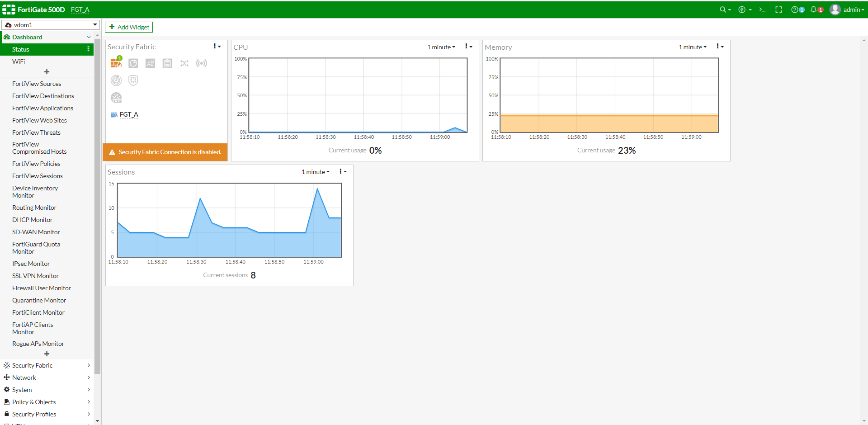The image size is (868, 425).
Task: Click the Status item's vertical dots icon
Action: 88,49
